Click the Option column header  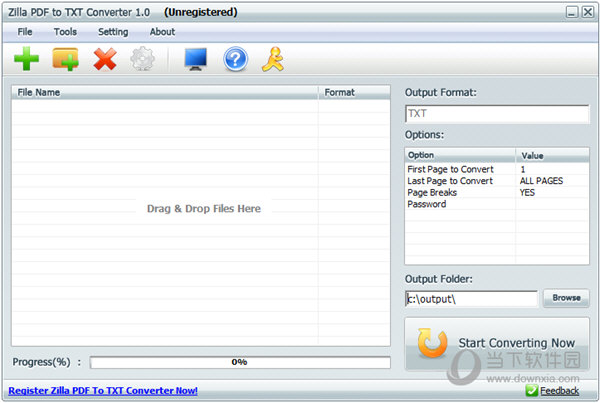point(460,155)
